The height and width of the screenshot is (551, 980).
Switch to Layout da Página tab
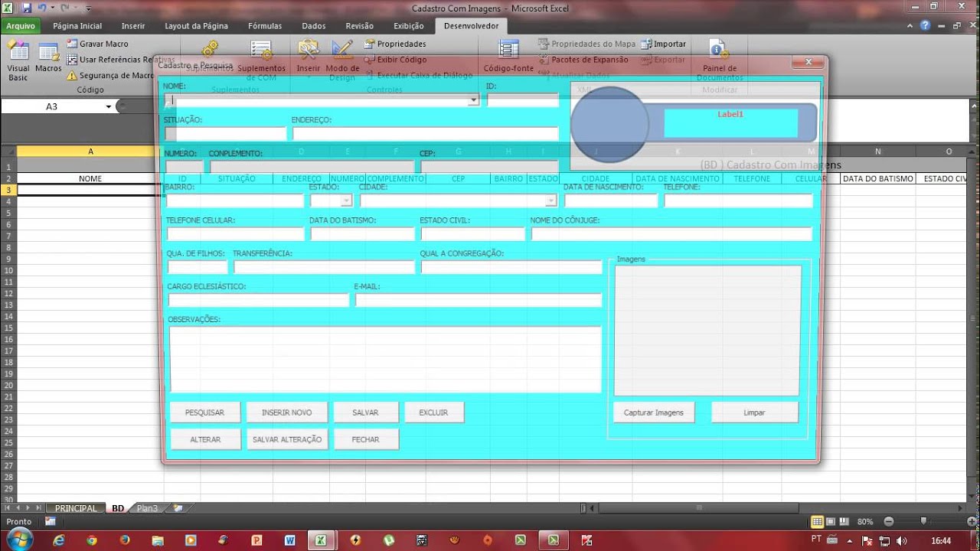(197, 25)
